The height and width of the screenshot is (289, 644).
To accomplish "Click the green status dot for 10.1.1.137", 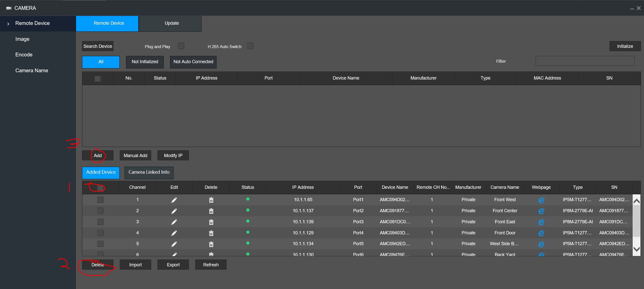I will [x=248, y=210].
